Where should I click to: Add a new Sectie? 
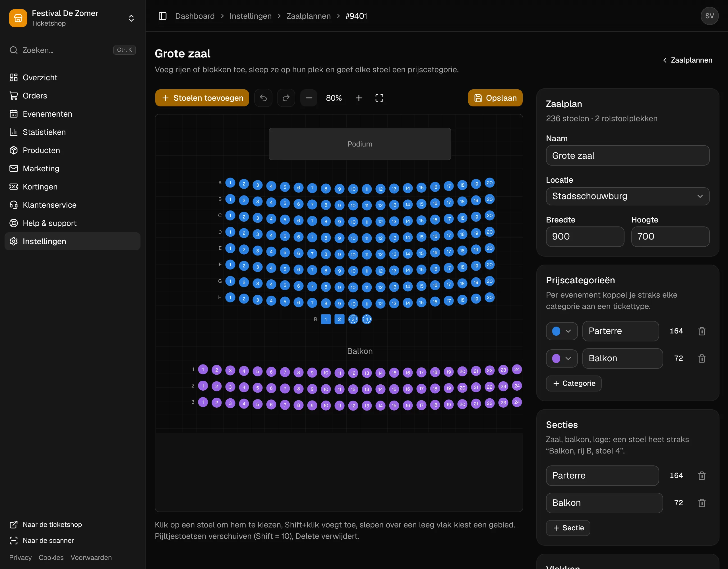point(568,528)
